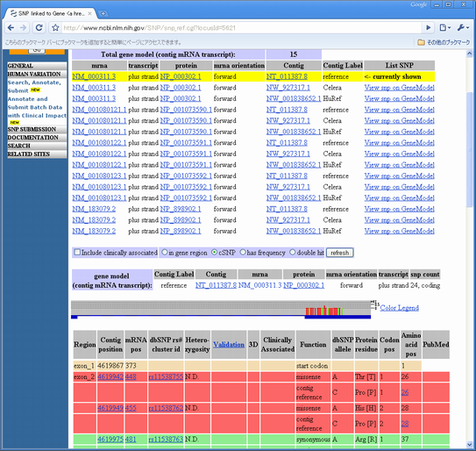This screenshot has height=451, width=476.
Task: Open mRNA position 455 link
Action: click(131, 408)
